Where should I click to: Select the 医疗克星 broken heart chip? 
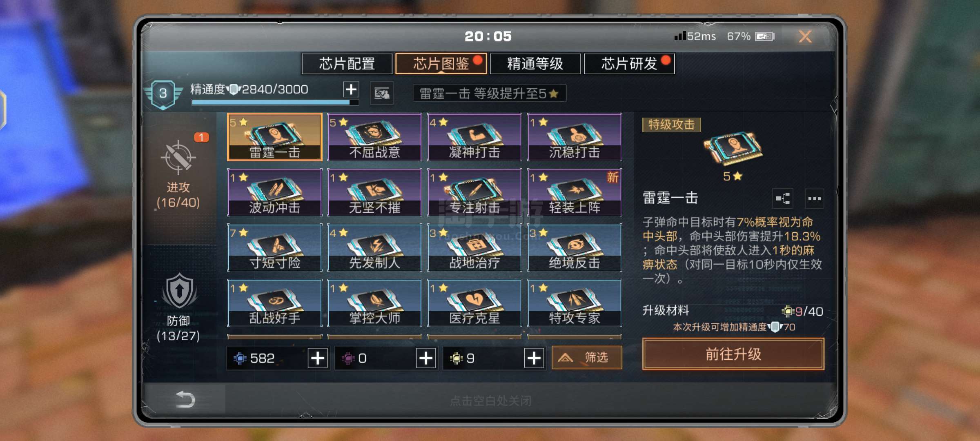tap(474, 303)
